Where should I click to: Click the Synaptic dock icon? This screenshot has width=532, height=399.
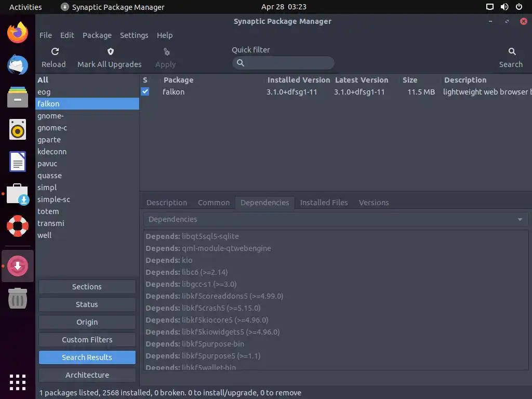(18, 266)
